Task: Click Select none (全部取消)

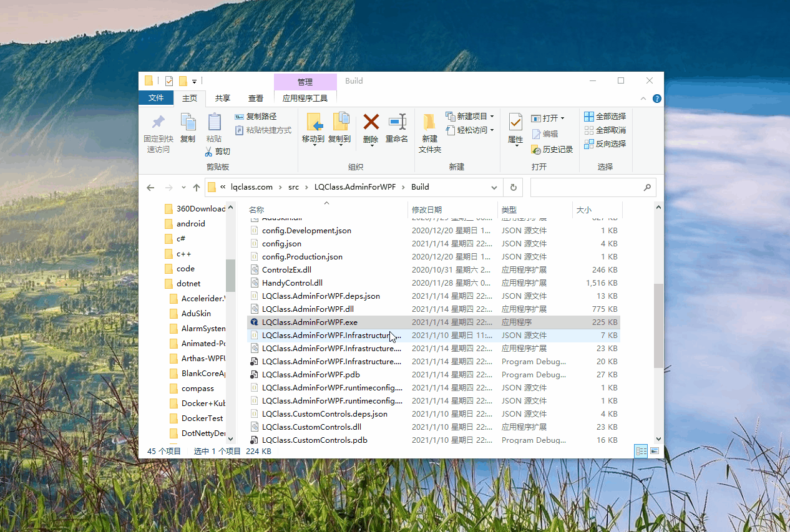Action: [605, 130]
